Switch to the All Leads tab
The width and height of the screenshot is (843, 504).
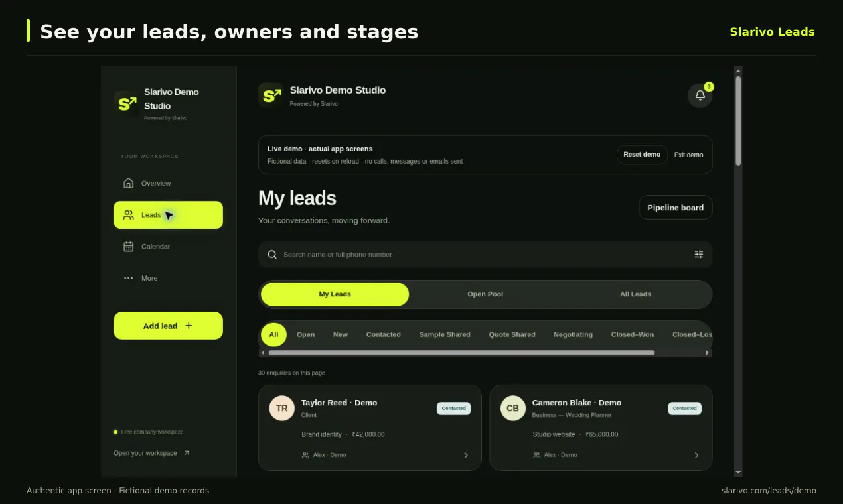click(x=635, y=294)
